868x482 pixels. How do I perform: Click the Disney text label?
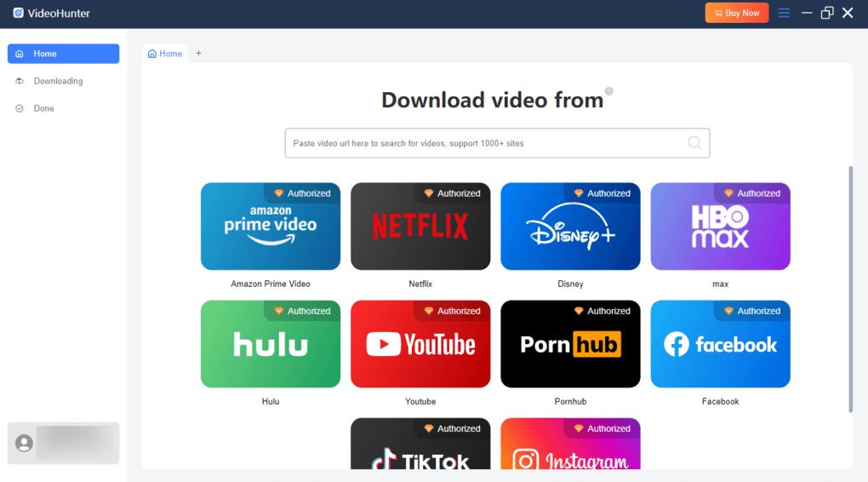(570, 284)
